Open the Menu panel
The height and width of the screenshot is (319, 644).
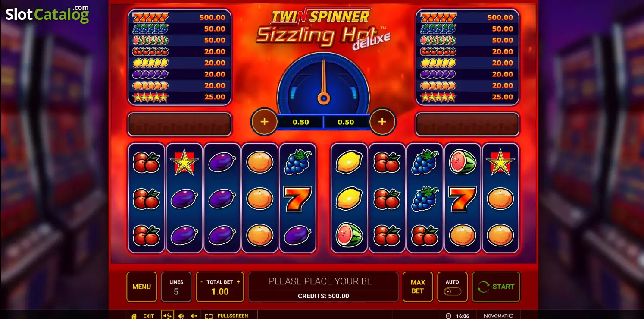141,287
